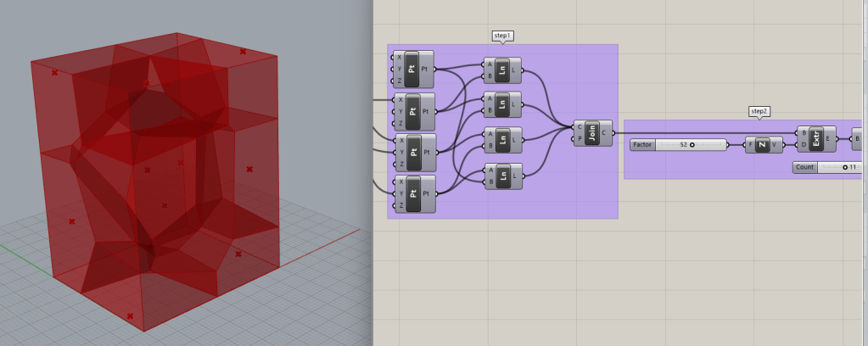Select the second Pt component from top
Screen dimensions: 868x346
pos(412,111)
